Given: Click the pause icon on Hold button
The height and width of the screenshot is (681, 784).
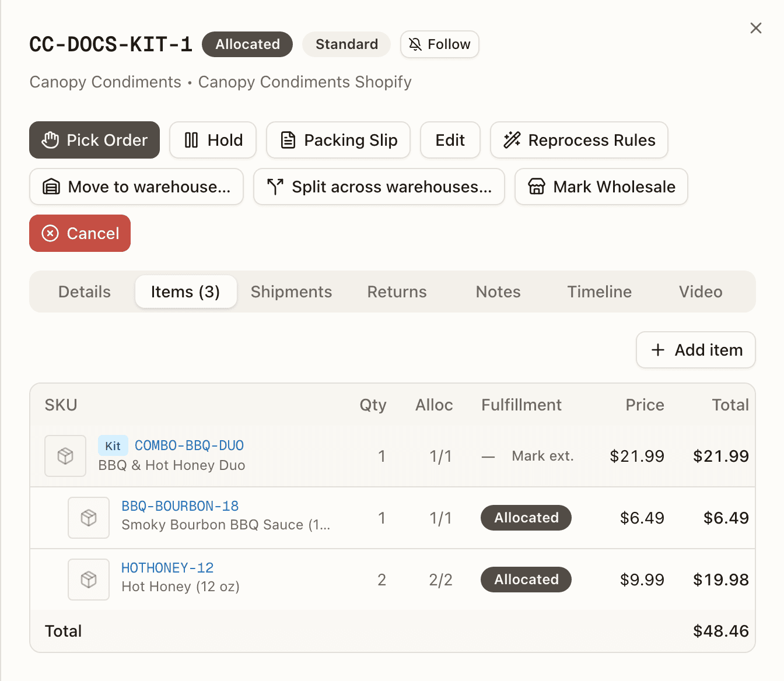Looking at the screenshot, I should [x=191, y=140].
